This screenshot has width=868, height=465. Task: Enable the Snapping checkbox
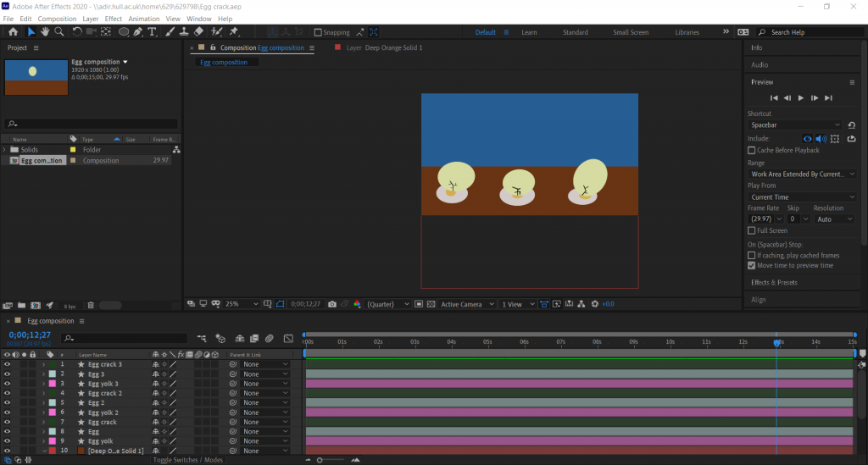click(318, 32)
